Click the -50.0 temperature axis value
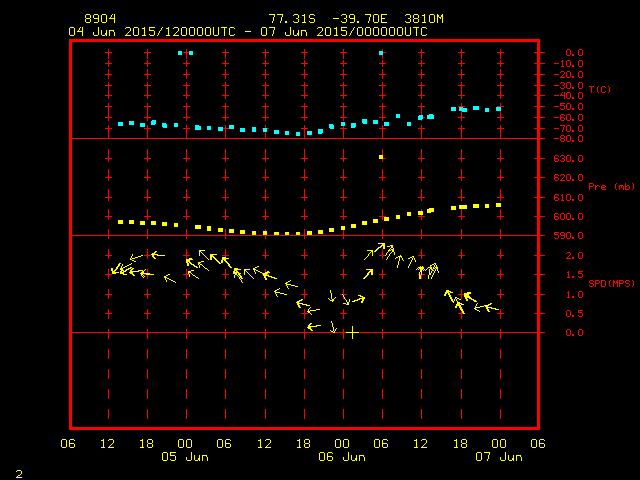The width and height of the screenshot is (640, 480). click(x=569, y=107)
